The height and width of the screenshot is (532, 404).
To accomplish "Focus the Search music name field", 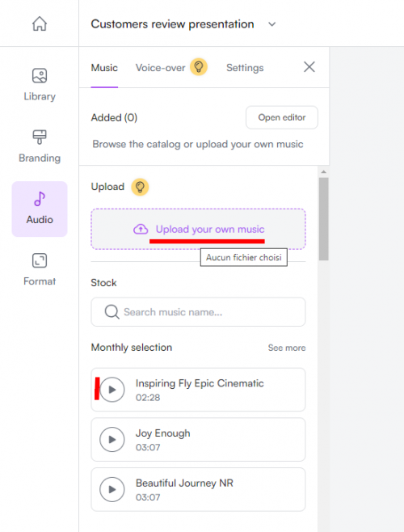I will (x=198, y=312).
